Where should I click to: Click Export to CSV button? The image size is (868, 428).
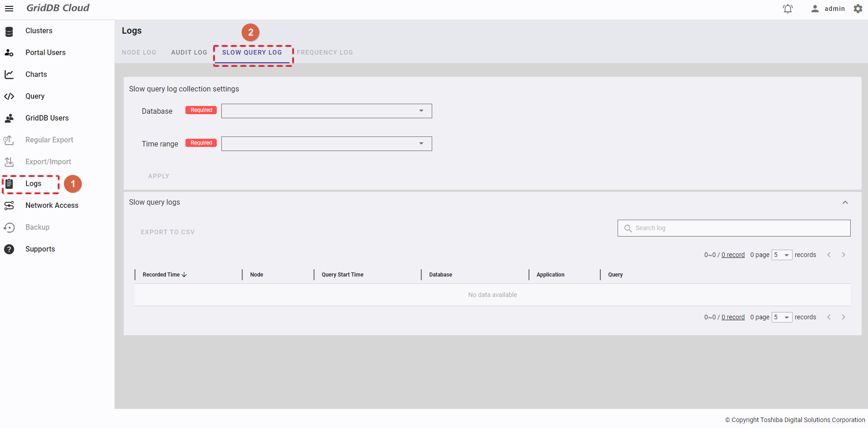168,232
